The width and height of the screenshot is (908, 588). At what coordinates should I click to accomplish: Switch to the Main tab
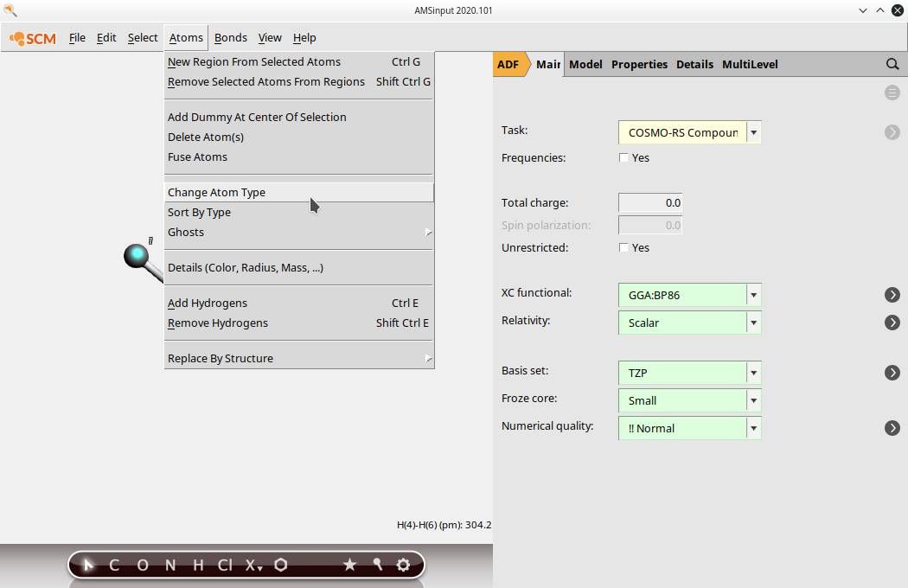[x=547, y=64]
